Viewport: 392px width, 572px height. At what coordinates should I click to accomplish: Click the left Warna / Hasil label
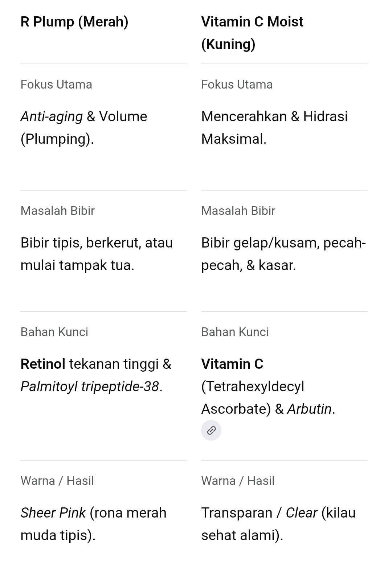[x=57, y=481]
